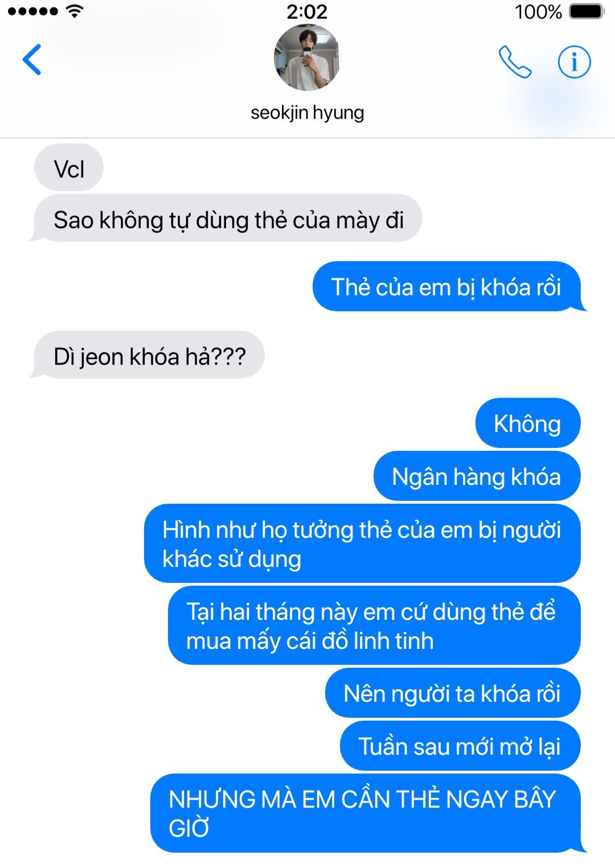Tap the contact profile photo

[x=307, y=58]
